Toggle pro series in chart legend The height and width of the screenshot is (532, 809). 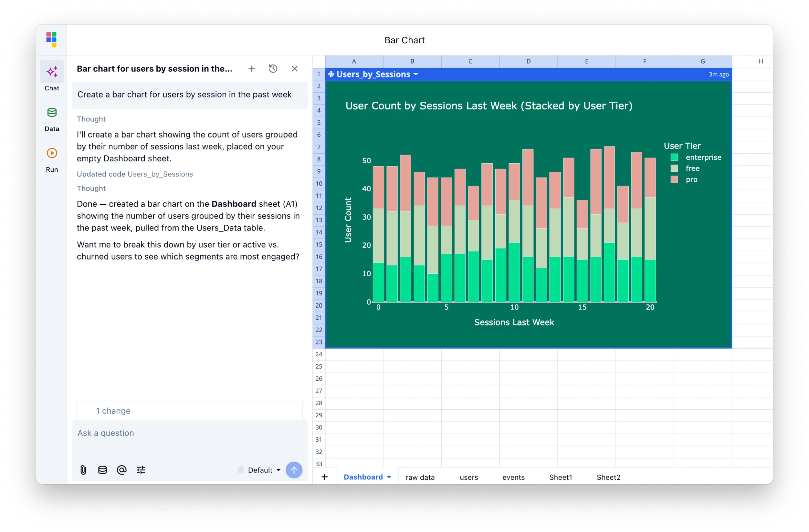pyautogui.click(x=684, y=179)
